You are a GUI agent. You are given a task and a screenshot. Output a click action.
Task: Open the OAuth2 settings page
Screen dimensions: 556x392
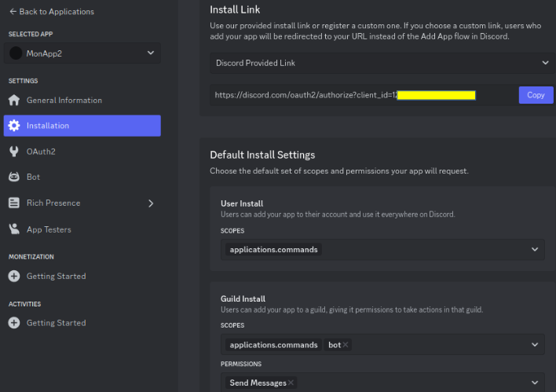(x=82, y=152)
